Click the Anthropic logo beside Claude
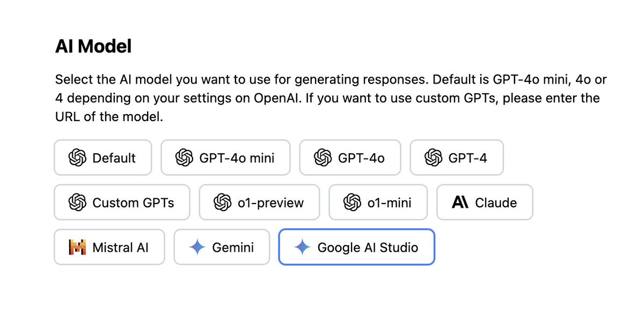 point(460,203)
